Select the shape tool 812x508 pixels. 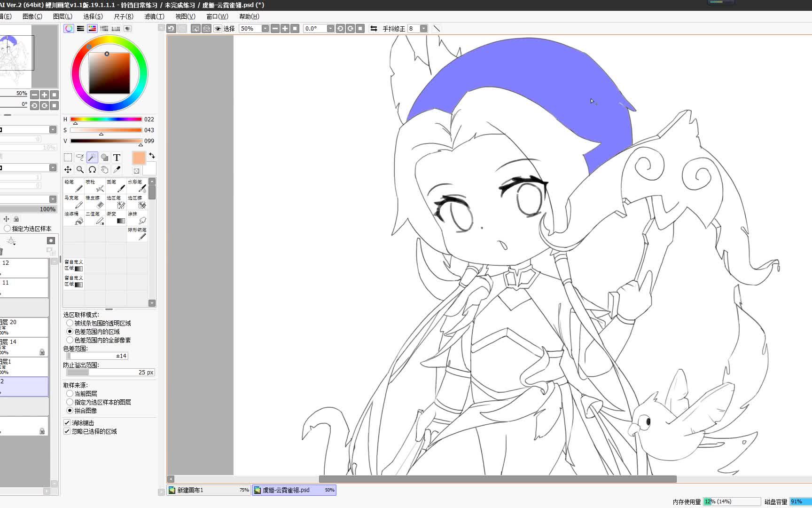(104, 158)
